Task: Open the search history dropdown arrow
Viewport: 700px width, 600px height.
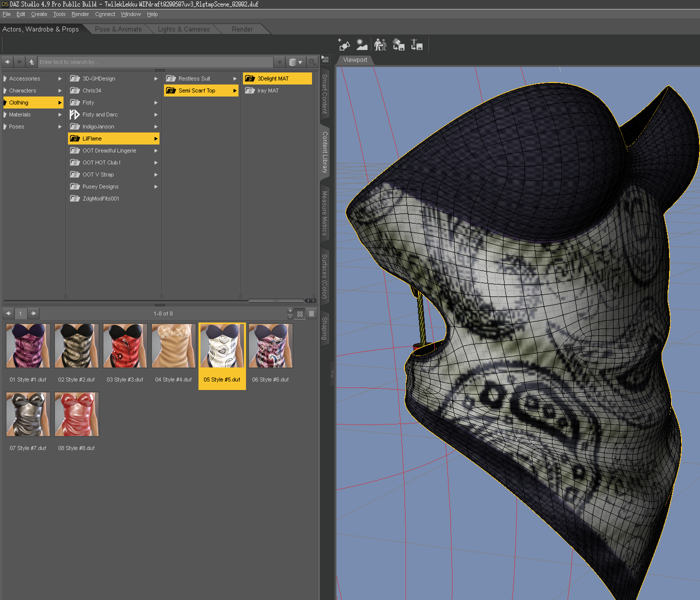Action: click(x=279, y=62)
